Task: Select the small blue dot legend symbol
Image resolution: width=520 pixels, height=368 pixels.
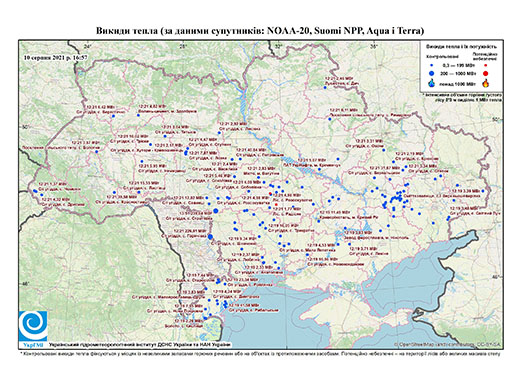Action: tap(431, 65)
